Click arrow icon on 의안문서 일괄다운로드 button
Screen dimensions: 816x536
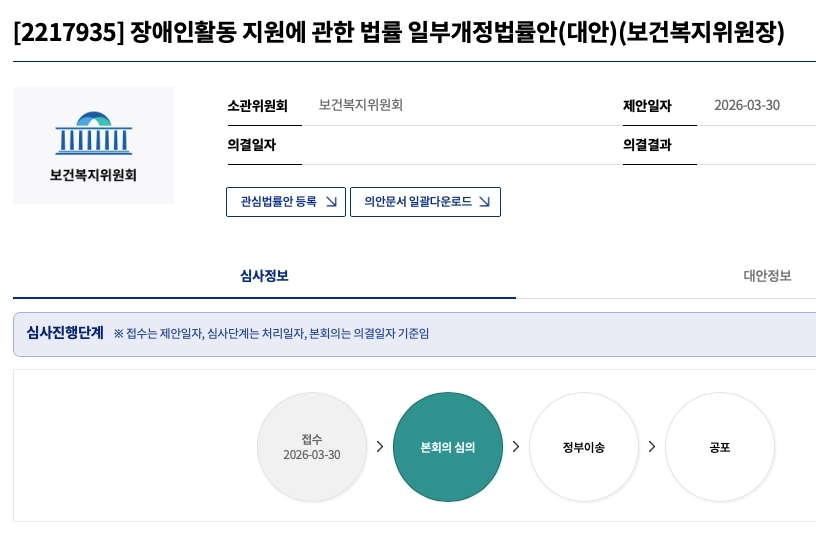(484, 201)
